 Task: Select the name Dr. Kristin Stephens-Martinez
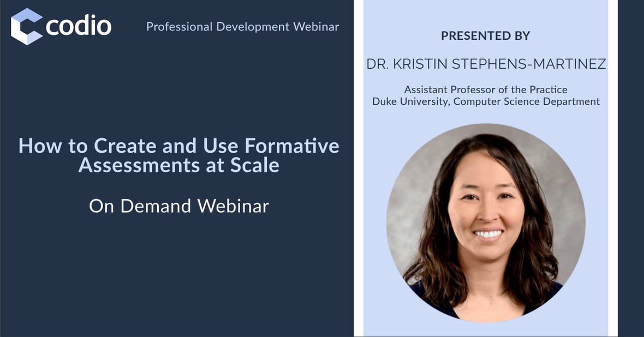coord(486,64)
